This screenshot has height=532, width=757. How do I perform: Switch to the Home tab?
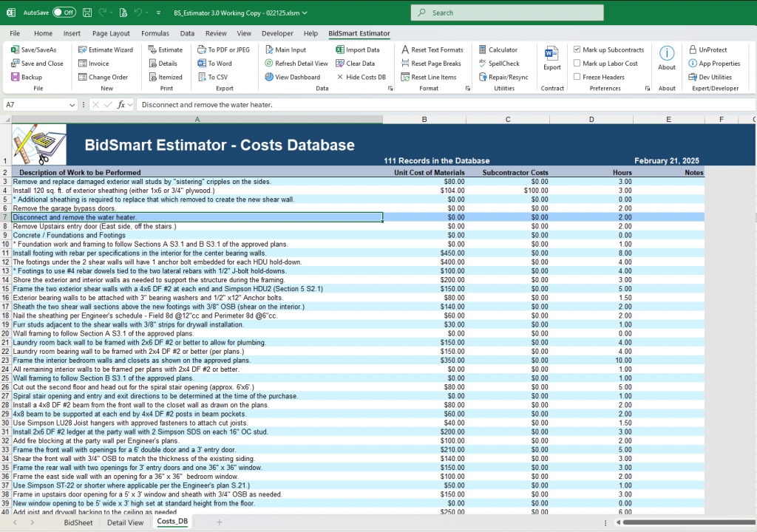point(43,33)
